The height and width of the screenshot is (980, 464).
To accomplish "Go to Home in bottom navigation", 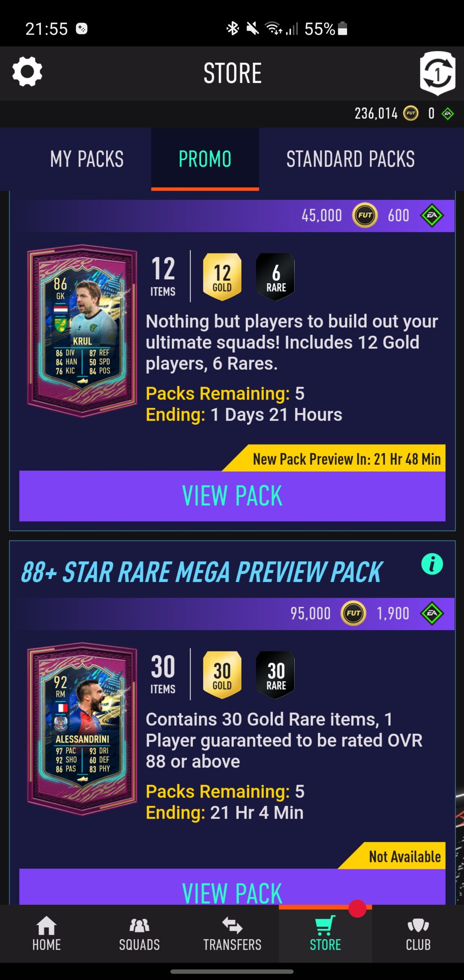I will [x=46, y=934].
